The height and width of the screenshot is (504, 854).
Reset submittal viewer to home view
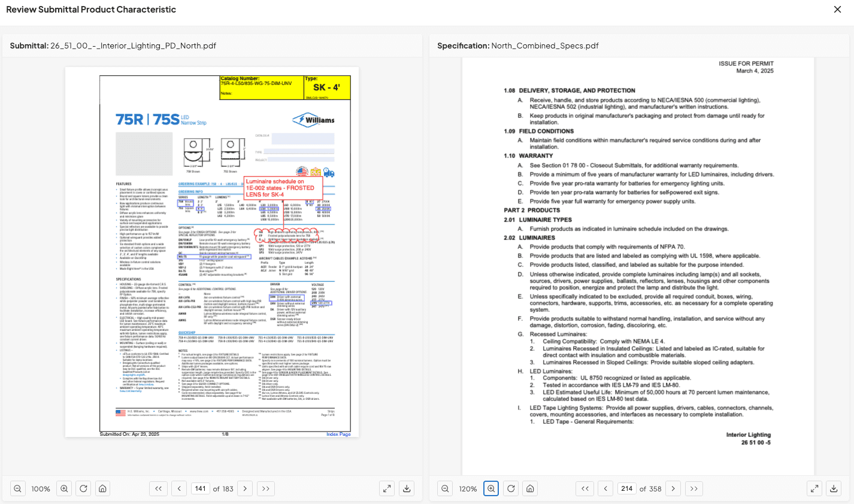103,488
